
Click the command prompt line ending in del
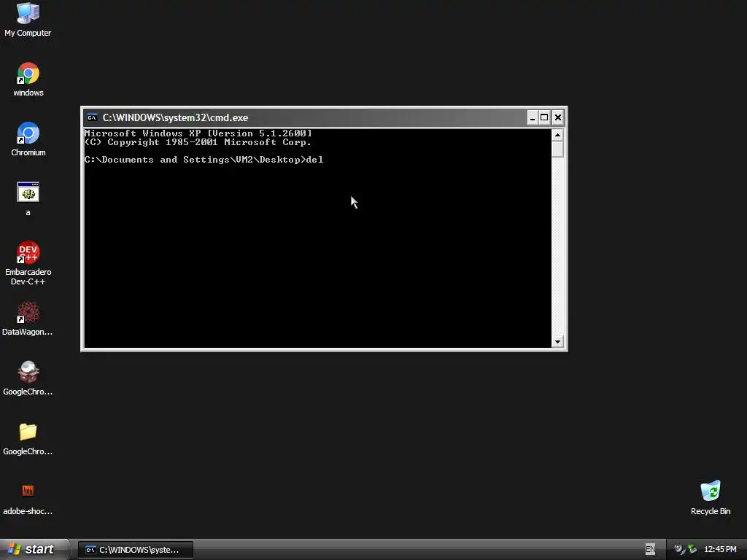(204, 160)
